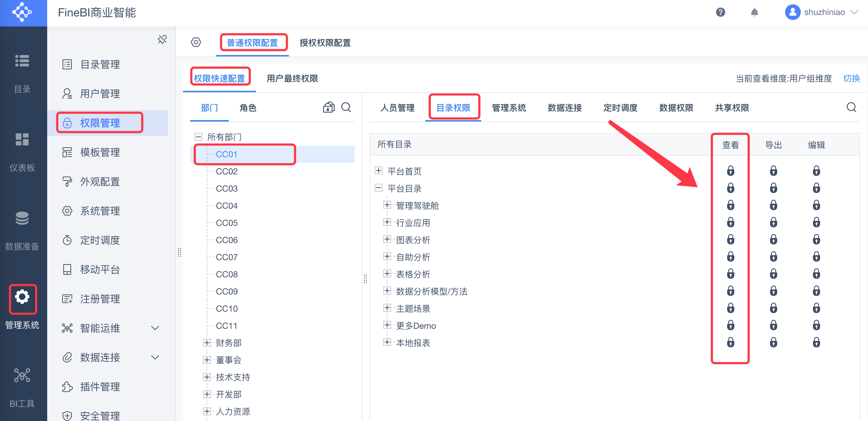
Task: Unpin the sidebar with the pin icon
Action: pyautogui.click(x=162, y=39)
